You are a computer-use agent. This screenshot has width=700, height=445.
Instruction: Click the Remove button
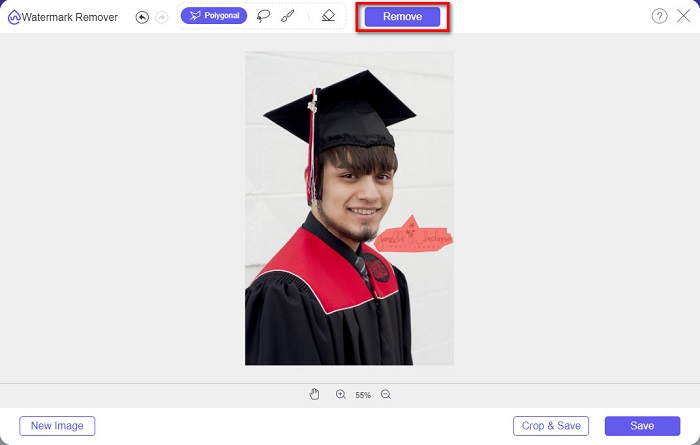pos(402,17)
